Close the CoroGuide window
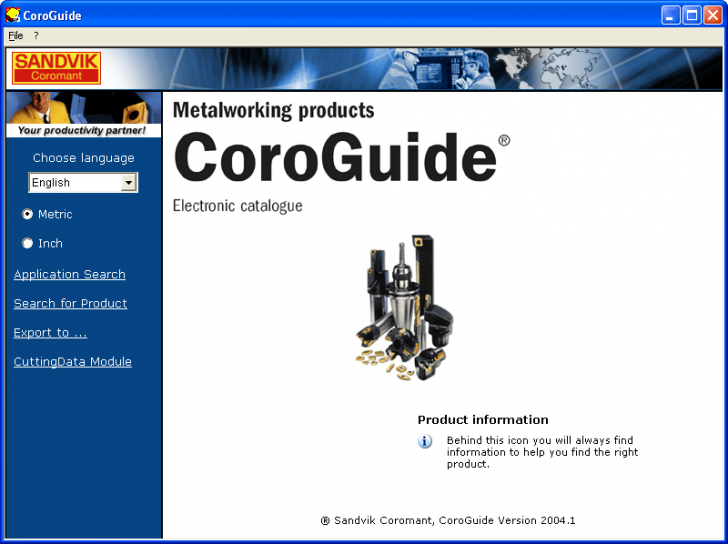 [713, 15]
